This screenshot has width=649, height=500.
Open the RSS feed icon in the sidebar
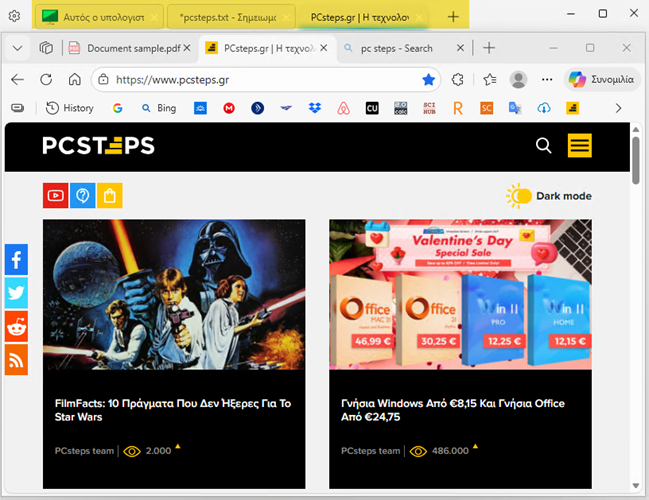point(16,359)
